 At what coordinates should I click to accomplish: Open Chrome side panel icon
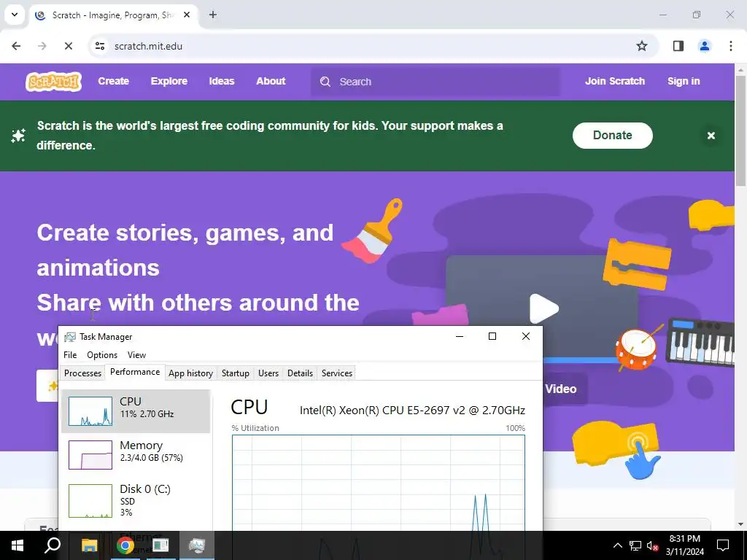pyautogui.click(x=678, y=46)
